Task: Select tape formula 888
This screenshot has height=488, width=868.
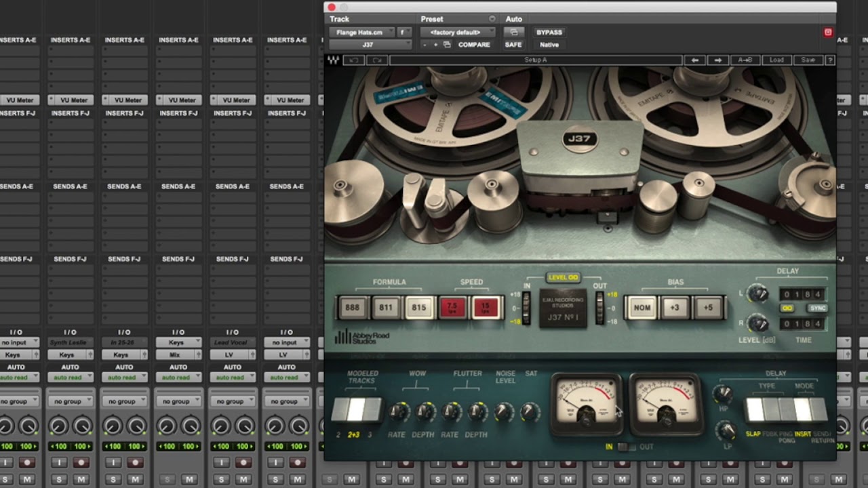Action: pos(352,308)
